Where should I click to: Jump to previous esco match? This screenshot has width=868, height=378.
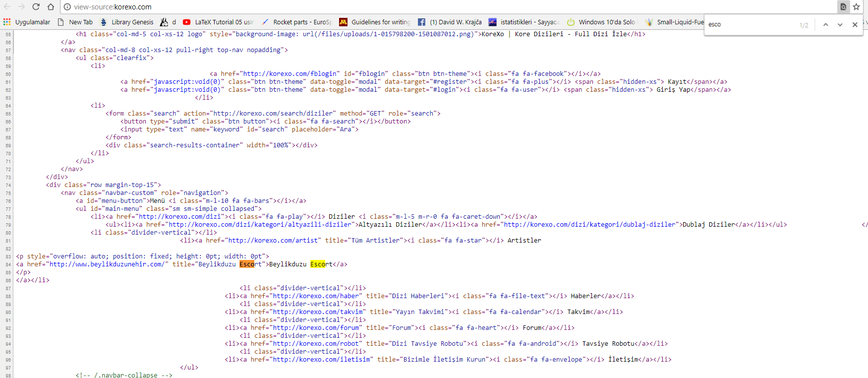click(825, 24)
